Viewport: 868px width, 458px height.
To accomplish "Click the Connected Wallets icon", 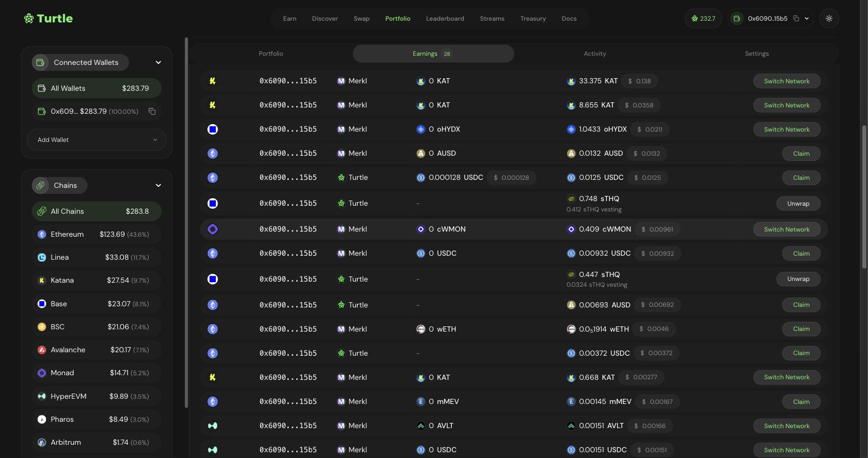I will [40, 62].
